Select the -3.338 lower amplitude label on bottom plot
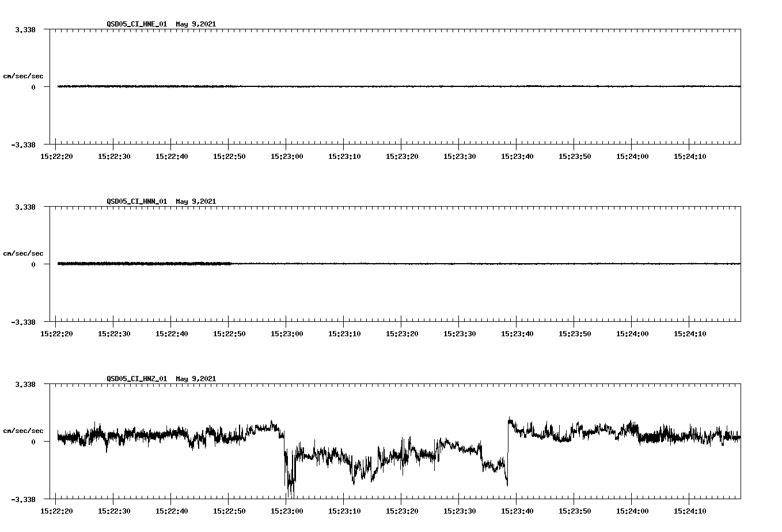This screenshot has width=782, height=532. coord(24,499)
